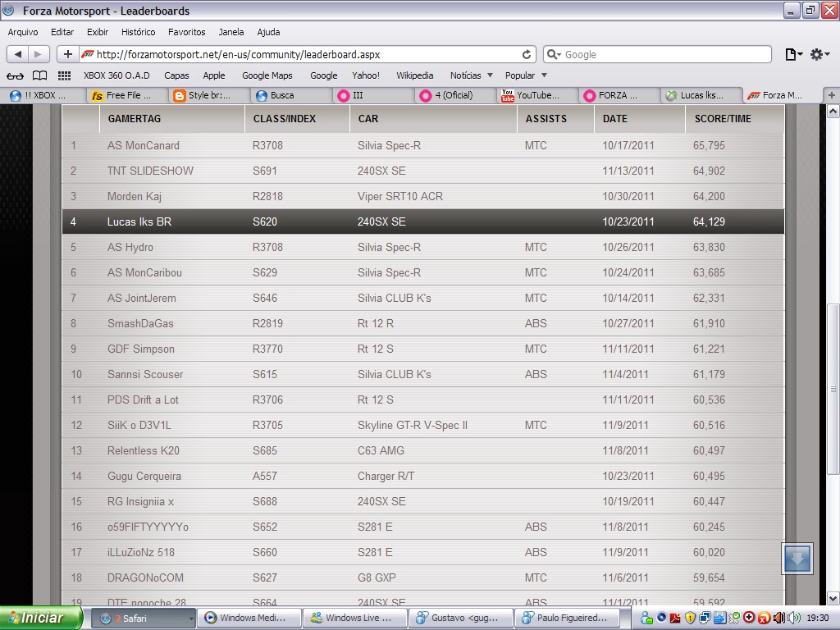Click the GAMERTAG column header

click(172, 119)
